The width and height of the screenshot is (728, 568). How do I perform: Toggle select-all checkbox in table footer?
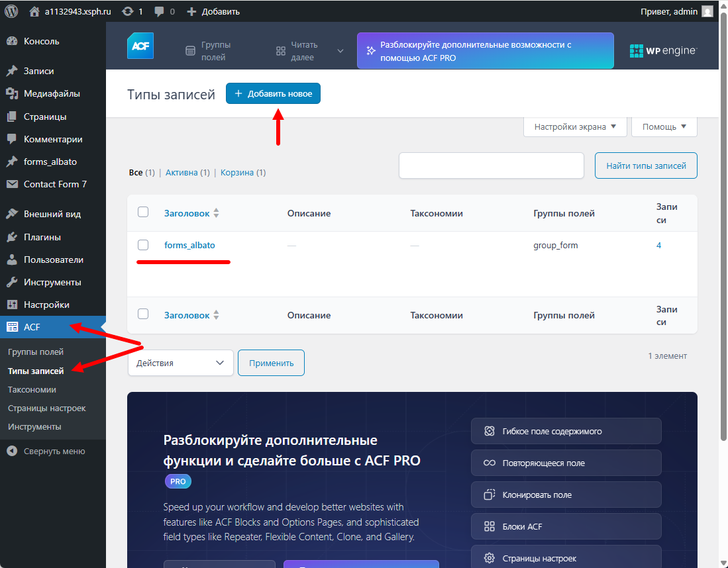tap(143, 314)
